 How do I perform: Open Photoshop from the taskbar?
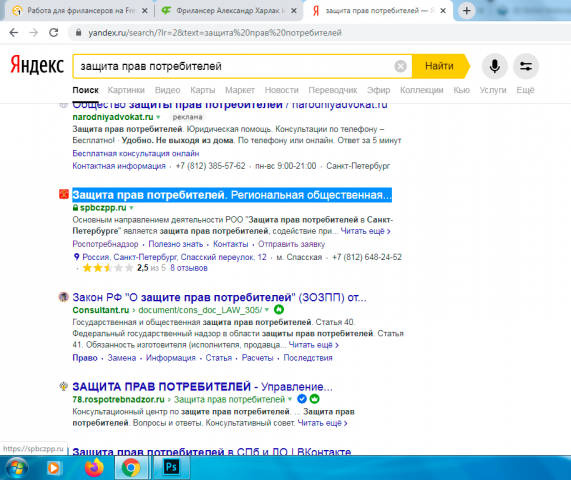(171, 468)
